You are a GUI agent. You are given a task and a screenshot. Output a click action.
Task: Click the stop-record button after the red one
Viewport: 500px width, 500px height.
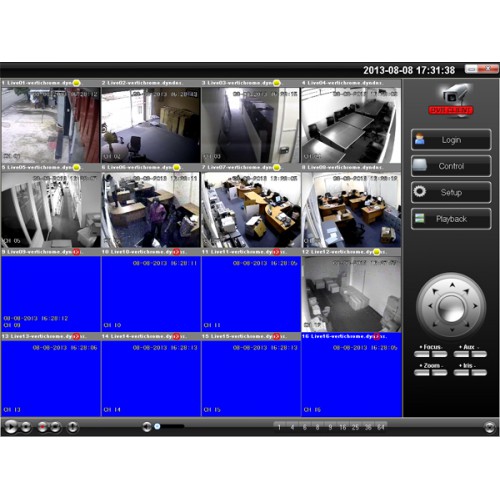(55, 427)
